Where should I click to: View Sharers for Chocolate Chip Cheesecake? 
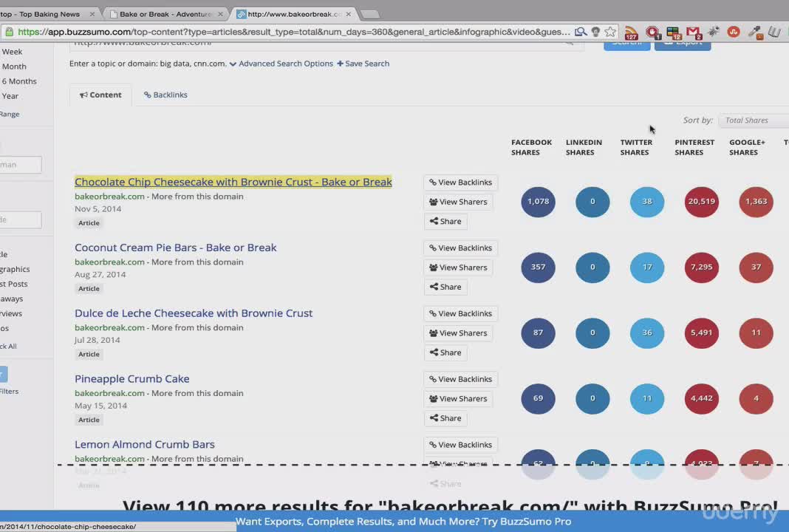458,202
